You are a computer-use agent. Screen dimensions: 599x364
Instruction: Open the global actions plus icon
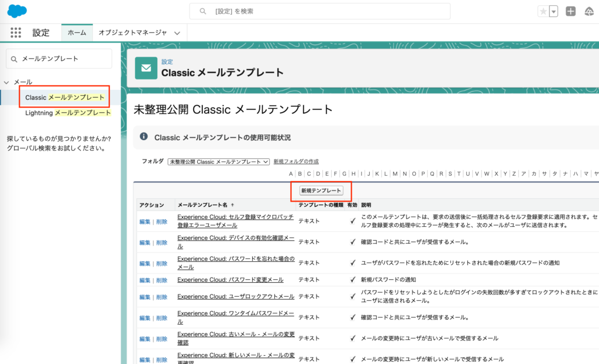(571, 12)
